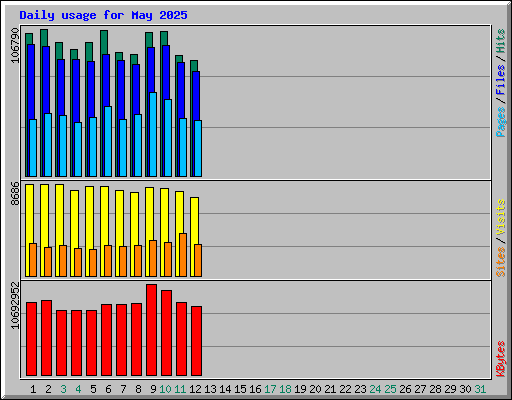Click day 20 on the x-axis

point(315,389)
